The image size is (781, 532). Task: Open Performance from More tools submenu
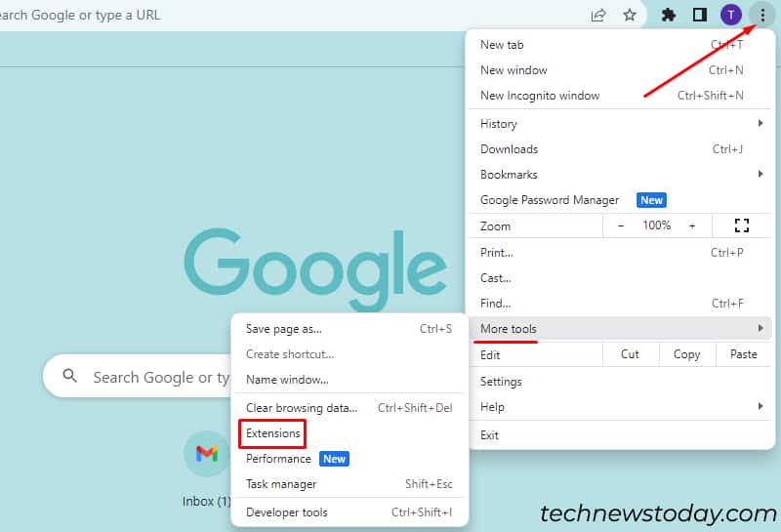[349, 459]
